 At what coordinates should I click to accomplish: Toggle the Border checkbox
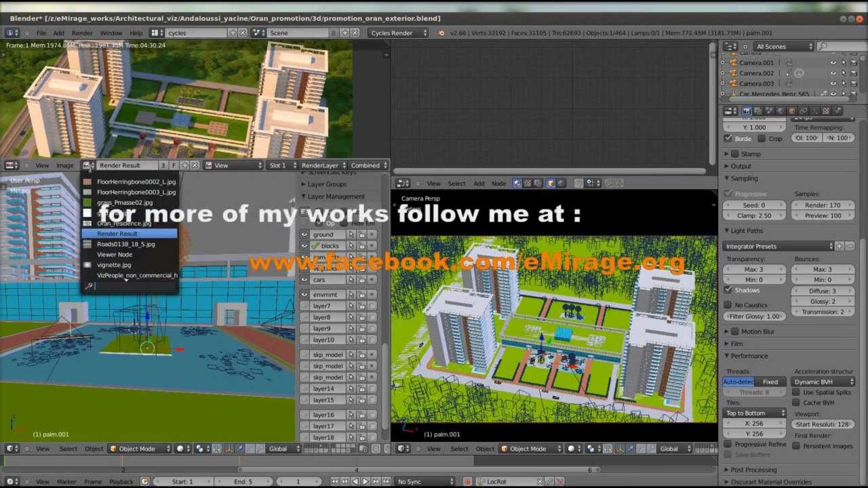[728, 138]
